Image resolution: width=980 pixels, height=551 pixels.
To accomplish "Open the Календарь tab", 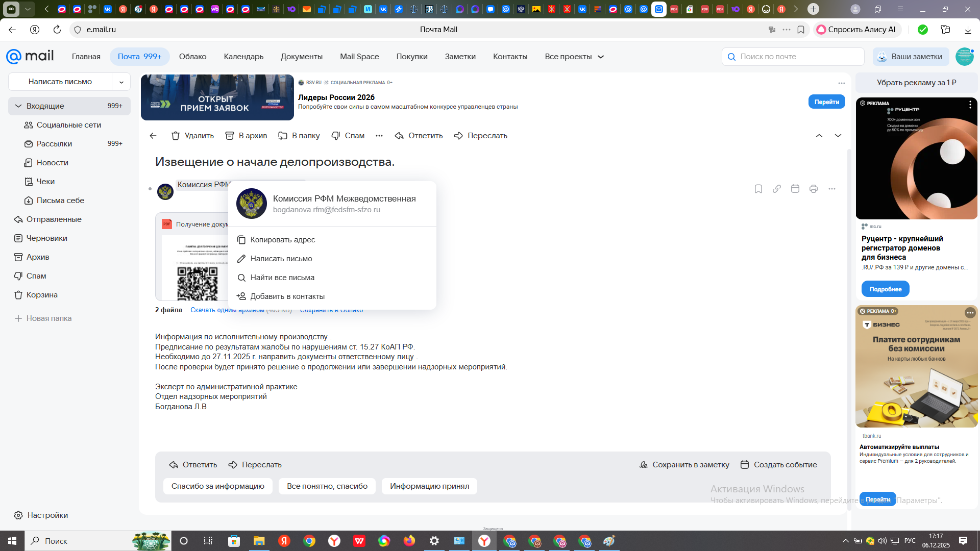I will click(243, 57).
